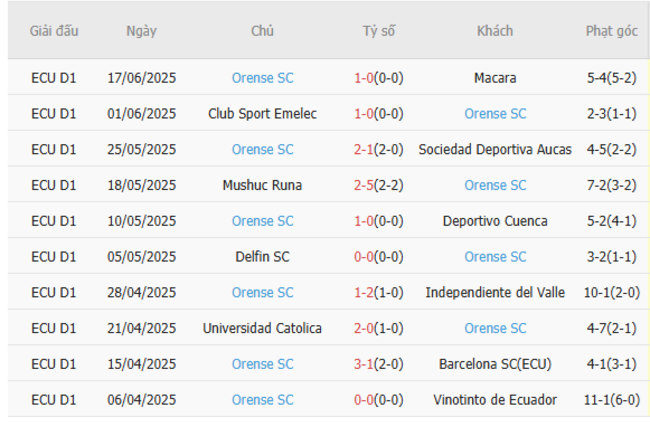Open Sociedad Deportiva Aucas team page

495,150
